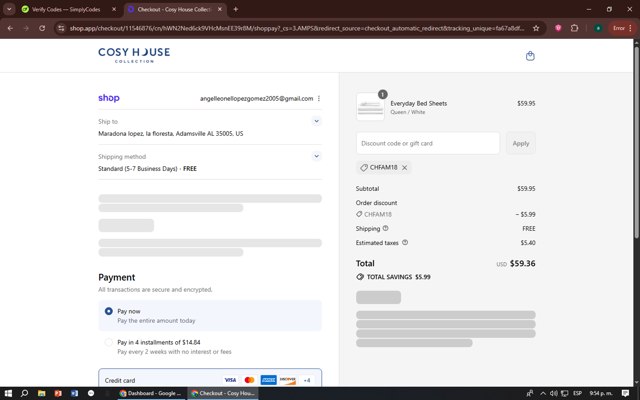
Task: Open File Explorer from taskbar
Action: pos(41,393)
